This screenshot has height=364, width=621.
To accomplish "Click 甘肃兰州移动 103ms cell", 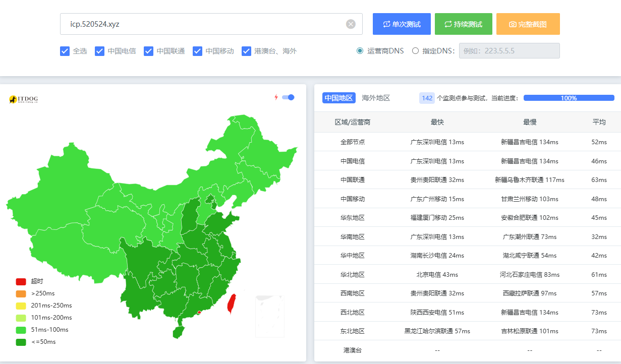I will (x=530, y=199).
